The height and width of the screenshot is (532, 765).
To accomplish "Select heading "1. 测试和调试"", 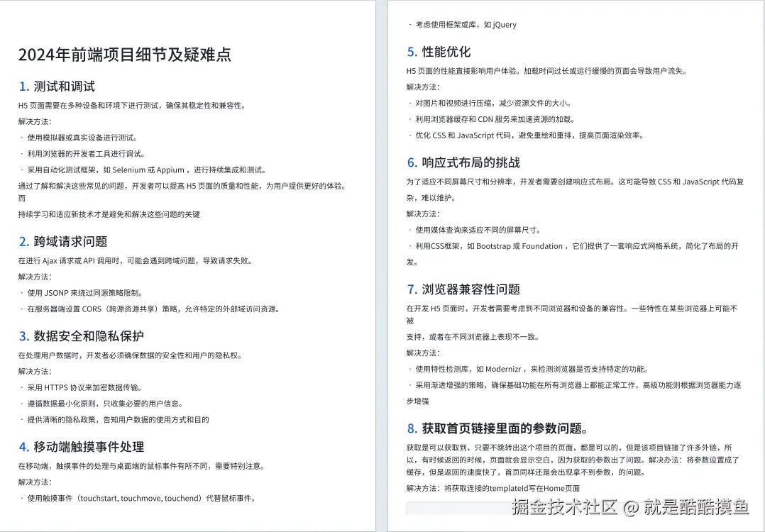I will [57, 87].
